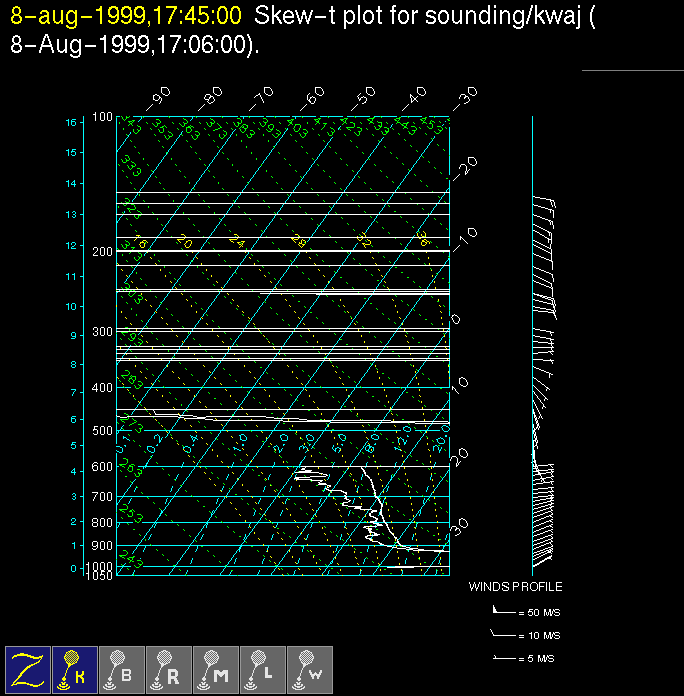Click the 100 pressure label at plot top
This screenshot has height=696, width=684.
[103, 118]
